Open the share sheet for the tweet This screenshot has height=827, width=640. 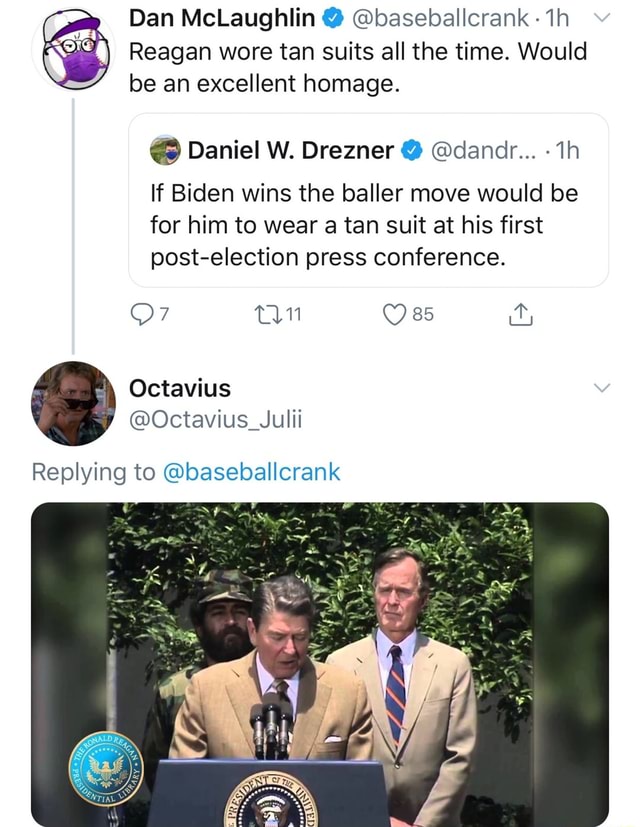tap(520, 314)
